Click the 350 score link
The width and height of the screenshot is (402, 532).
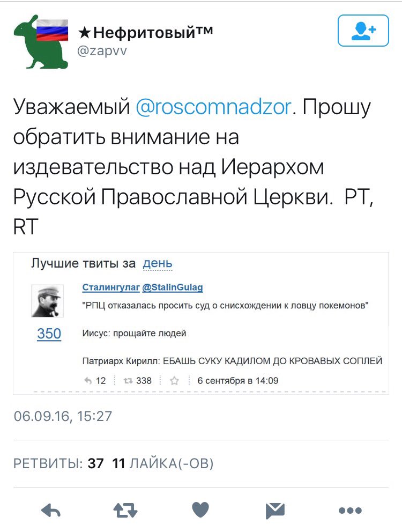click(x=49, y=334)
